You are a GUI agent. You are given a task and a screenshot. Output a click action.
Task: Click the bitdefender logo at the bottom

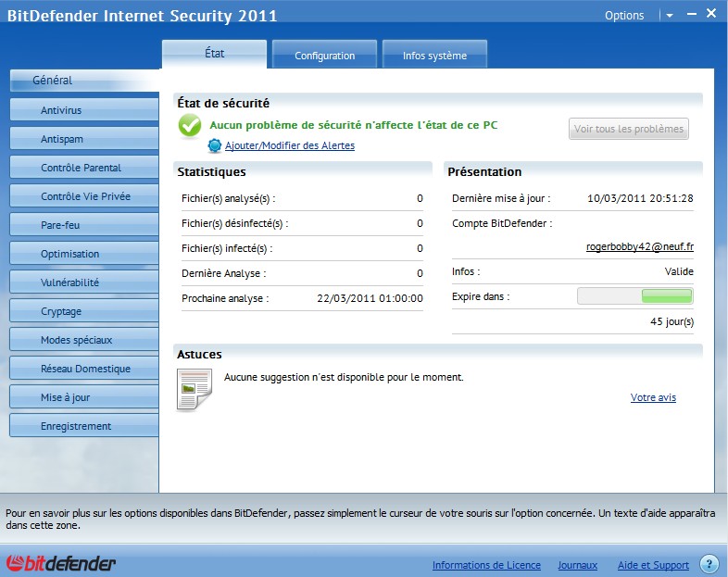click(61, 563)
